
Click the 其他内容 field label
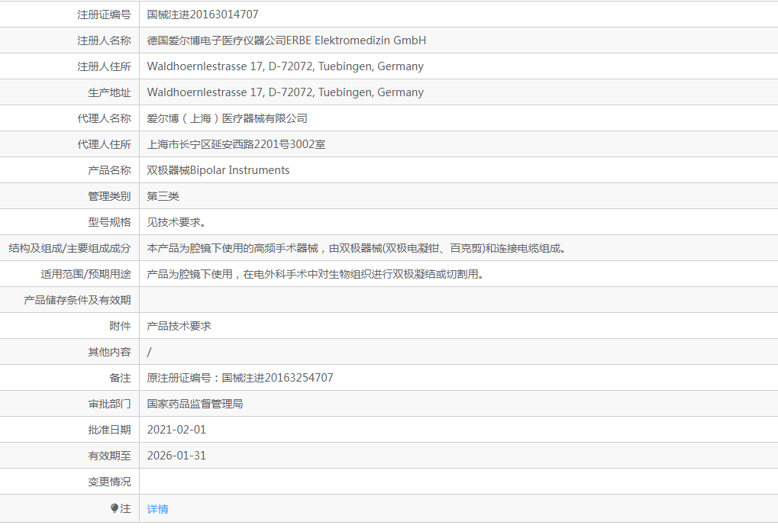[110, 352]
